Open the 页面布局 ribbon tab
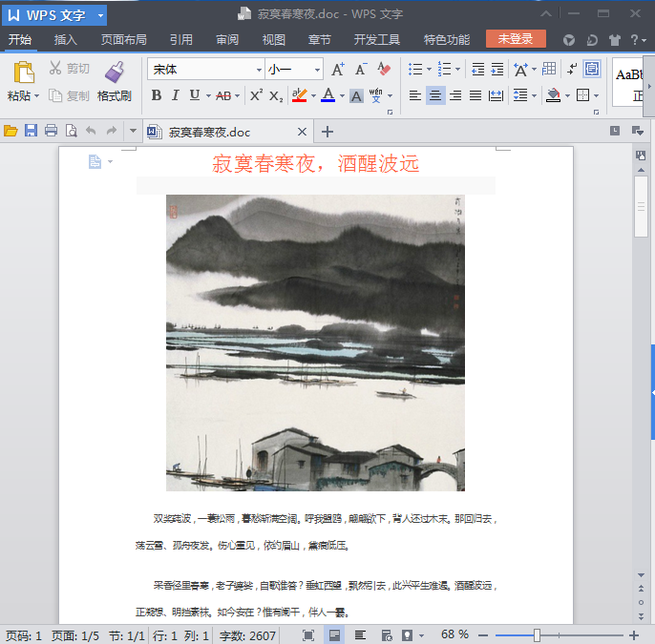The height and width of the screenshot is (644, 655). [x=124, y=40]
